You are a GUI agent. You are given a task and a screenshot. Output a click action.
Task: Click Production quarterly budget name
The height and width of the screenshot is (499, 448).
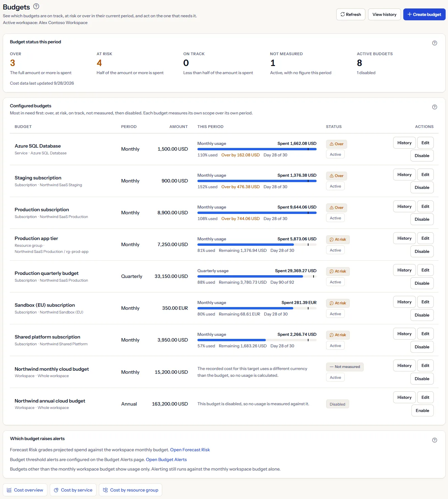(46, 273)
